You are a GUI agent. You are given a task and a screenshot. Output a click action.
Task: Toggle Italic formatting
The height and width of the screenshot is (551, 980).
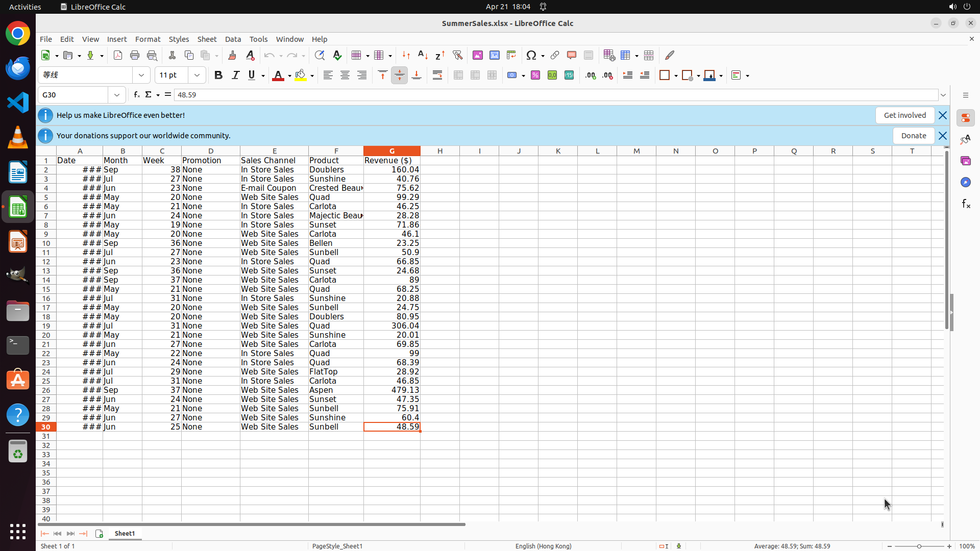[x=235, y=76]
